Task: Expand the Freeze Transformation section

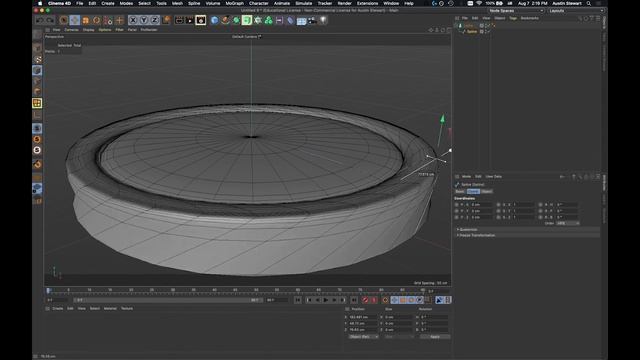Action: pyautogui.click(x=528, y=236)
